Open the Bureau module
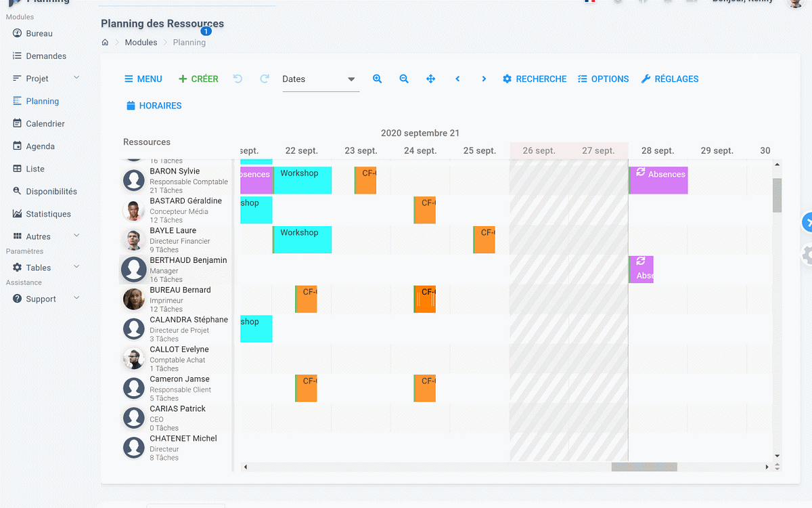Screen dimensions: 812x508 pyautogui.click(x=39, y=33)
